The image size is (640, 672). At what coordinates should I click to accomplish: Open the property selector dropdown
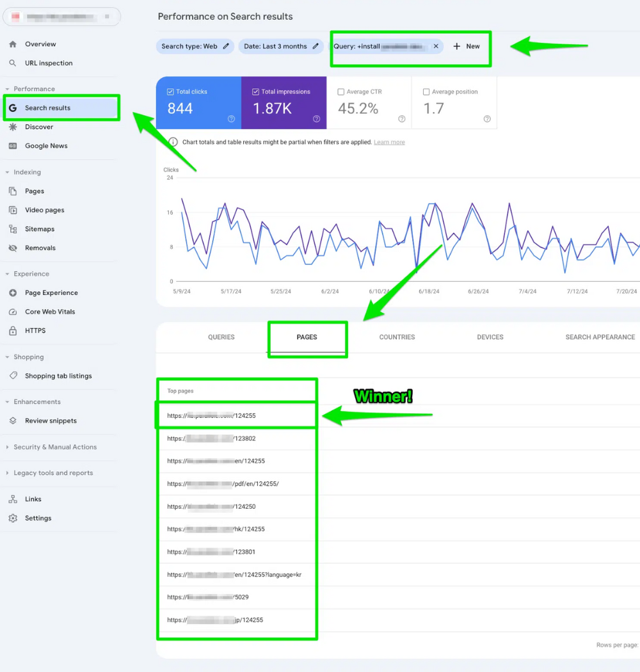[61, 16]
